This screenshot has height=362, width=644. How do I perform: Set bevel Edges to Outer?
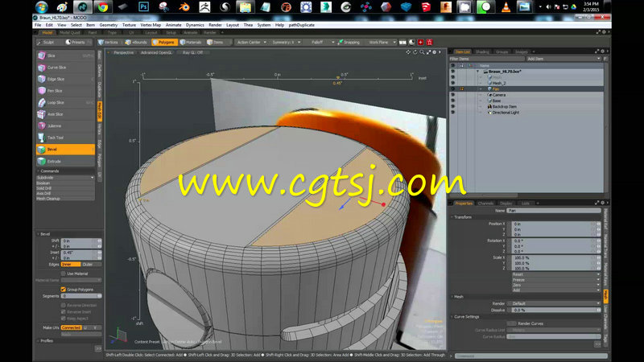pyautogui.click(x=91, y=265)
